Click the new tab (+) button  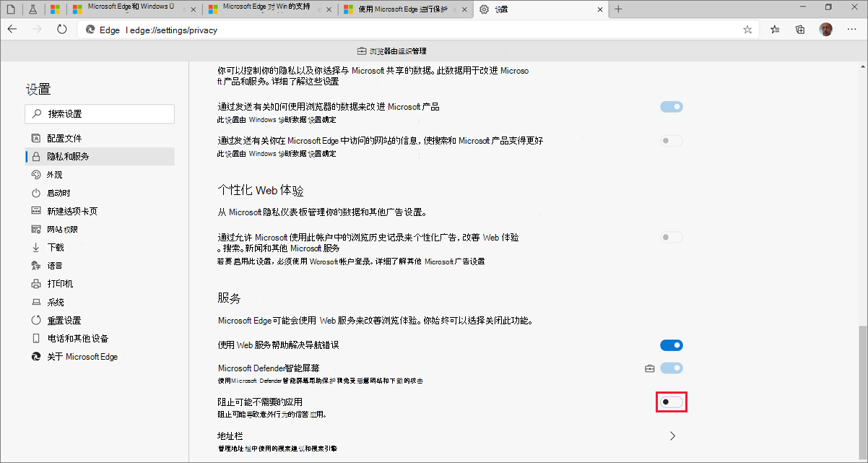tap(617, 9)
